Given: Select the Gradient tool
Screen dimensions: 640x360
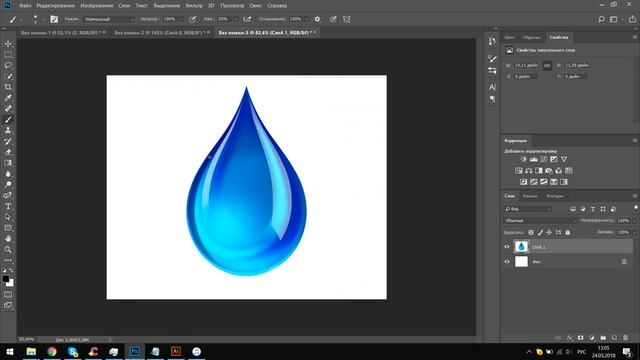Looking at the screenshot, I should (x=8, y=163).
